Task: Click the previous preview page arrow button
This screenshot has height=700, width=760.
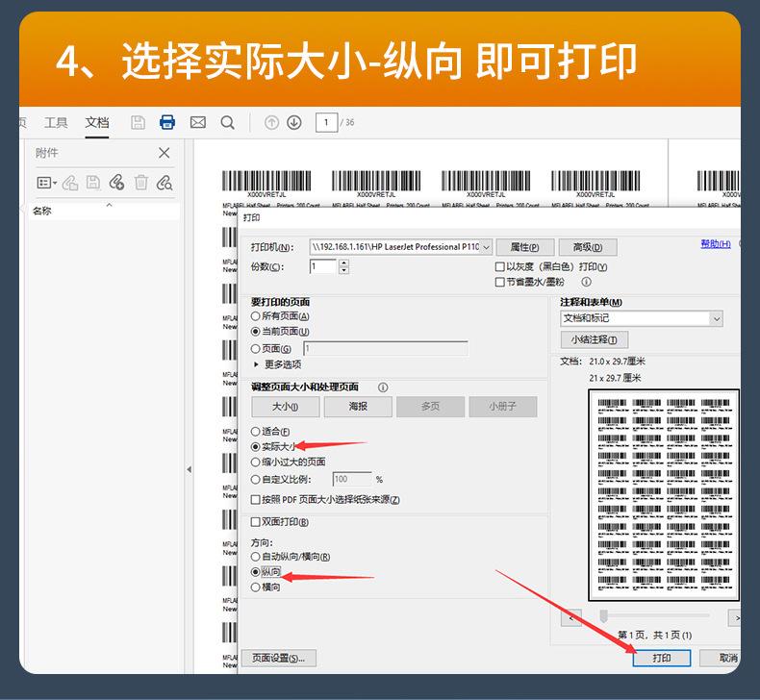Action: [571, 618]
